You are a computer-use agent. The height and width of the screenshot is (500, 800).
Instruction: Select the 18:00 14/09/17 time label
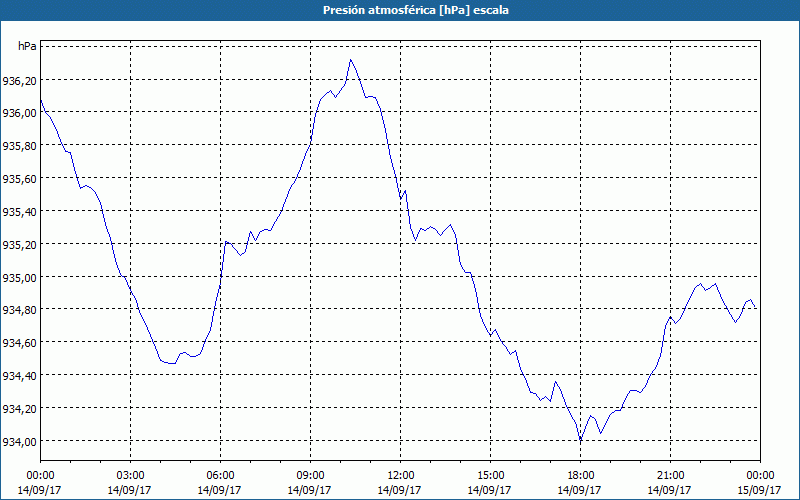tap(580, 483)
